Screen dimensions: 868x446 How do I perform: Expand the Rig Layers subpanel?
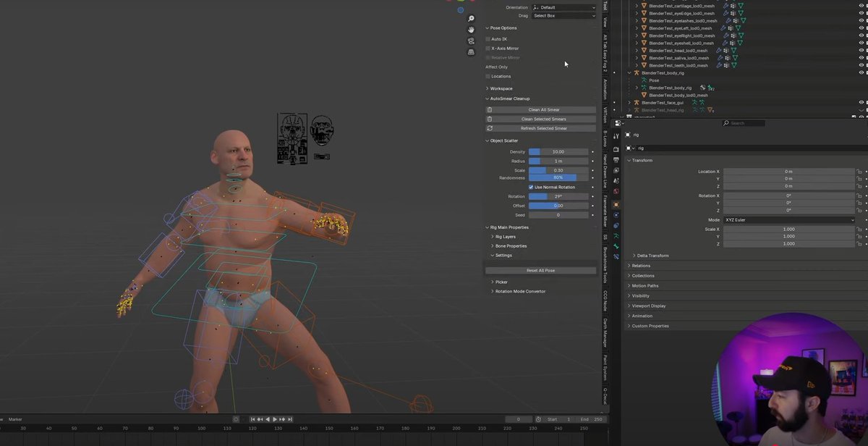click(505, 237)
